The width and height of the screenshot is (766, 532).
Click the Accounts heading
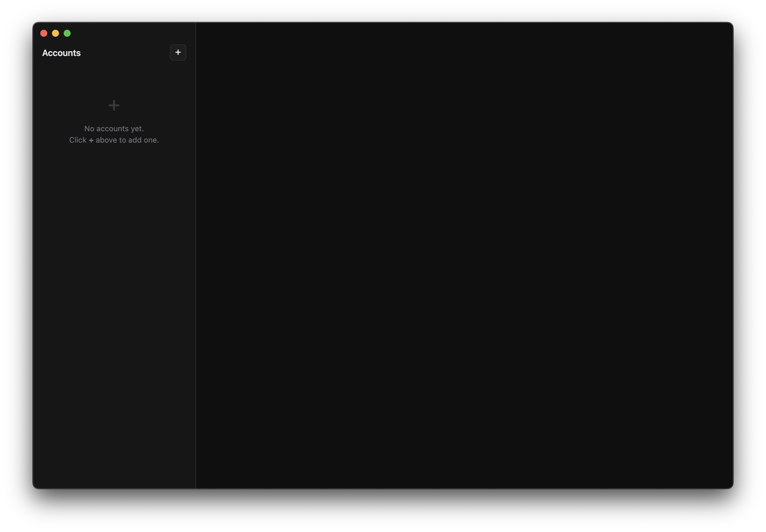coord(61,53)
